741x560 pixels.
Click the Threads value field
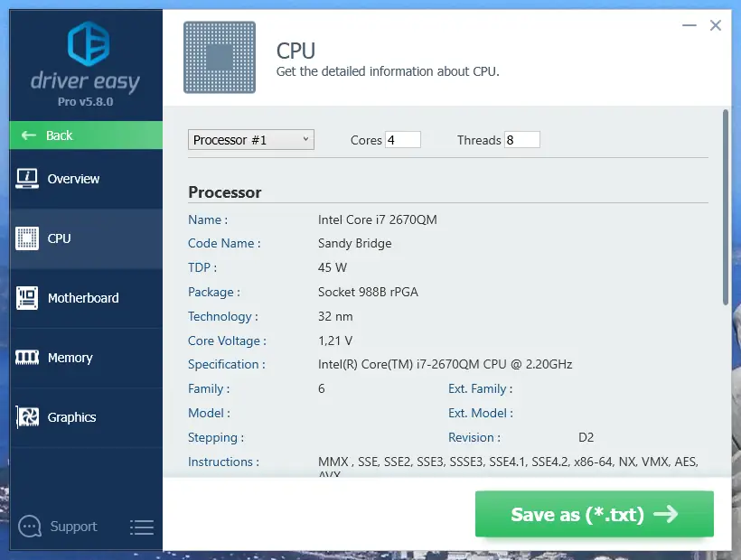[x=522, y=140]
